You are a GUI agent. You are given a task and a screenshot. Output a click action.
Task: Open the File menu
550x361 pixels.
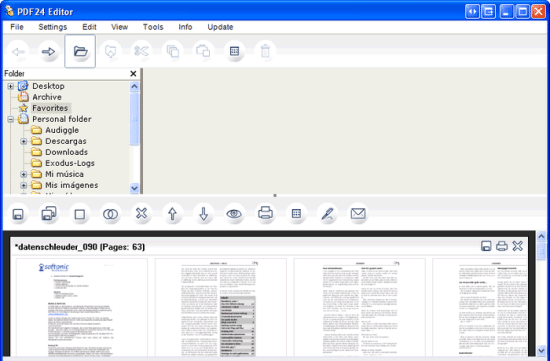click(17, 27)
